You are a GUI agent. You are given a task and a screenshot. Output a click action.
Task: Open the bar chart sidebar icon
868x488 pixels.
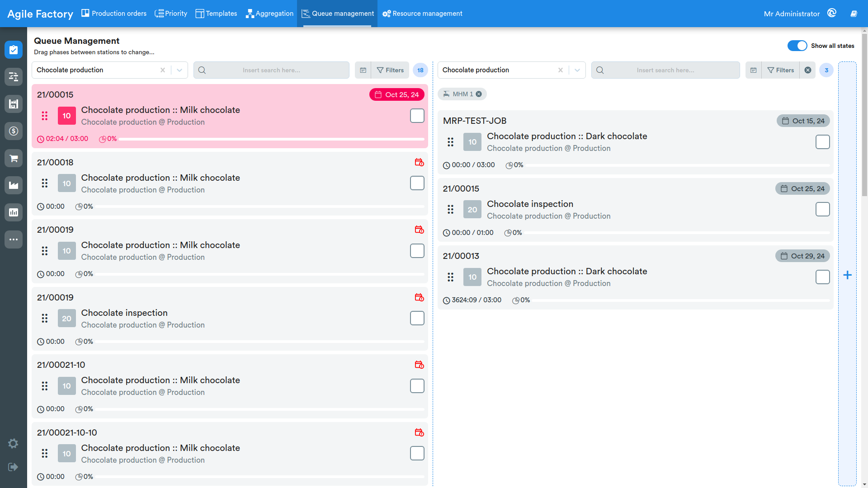click(x=14, y=212)
